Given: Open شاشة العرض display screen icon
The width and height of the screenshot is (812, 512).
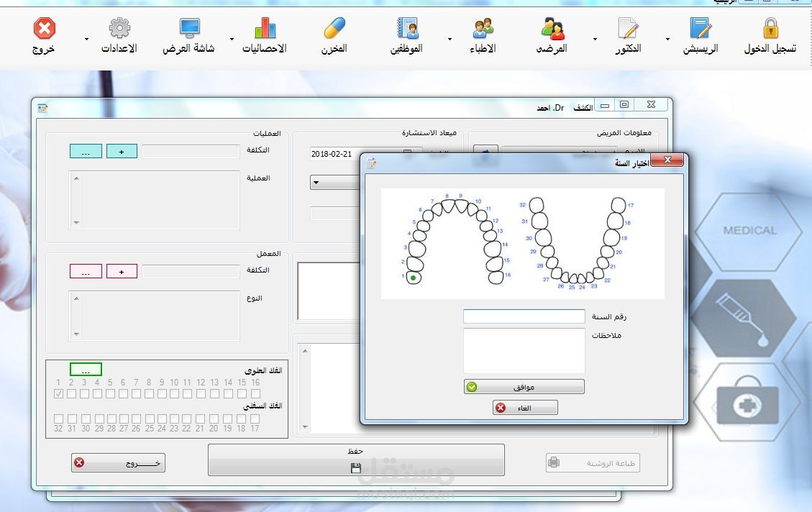Looking at the screenshot, I should pos(190,28).
